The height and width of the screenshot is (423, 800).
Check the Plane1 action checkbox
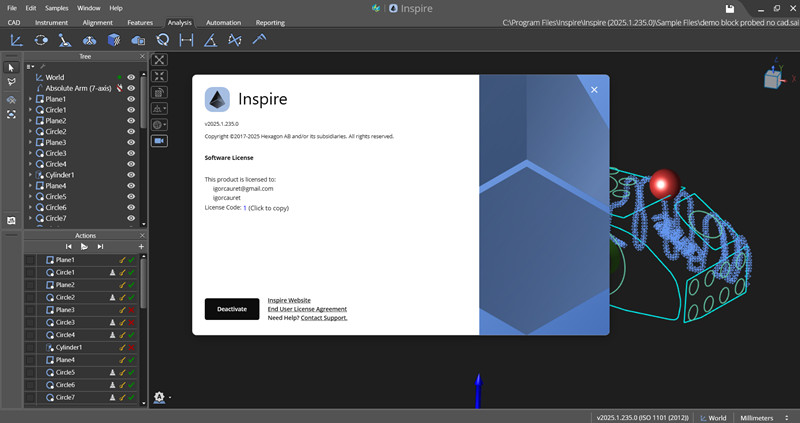tap(30, 260)
